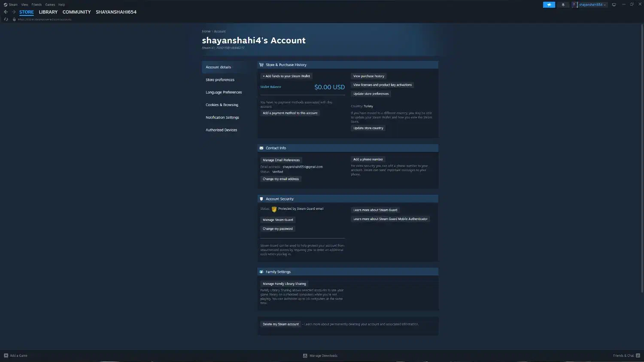Switch to the LIBRARY tab
644x362 pixels.
[x=48, y=12]
